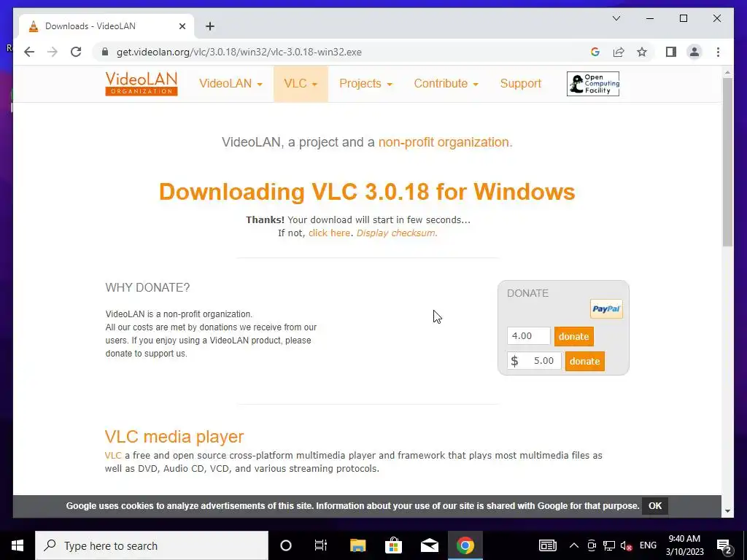This screenshot has height=560, width=747.
Task: Click the share page icon
Action: click(x=619, y=52)
